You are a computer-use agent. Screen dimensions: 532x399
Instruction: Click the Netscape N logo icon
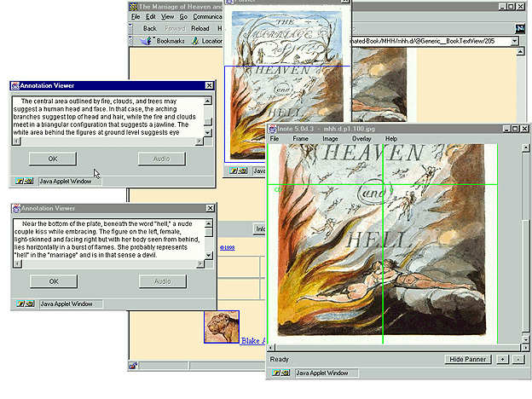pos(520,28)
